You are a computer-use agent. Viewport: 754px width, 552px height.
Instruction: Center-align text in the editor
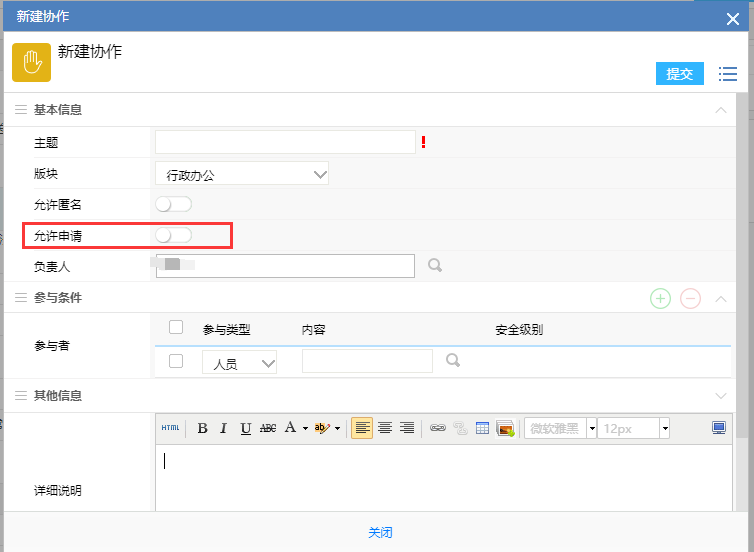(x=384, y=428)
